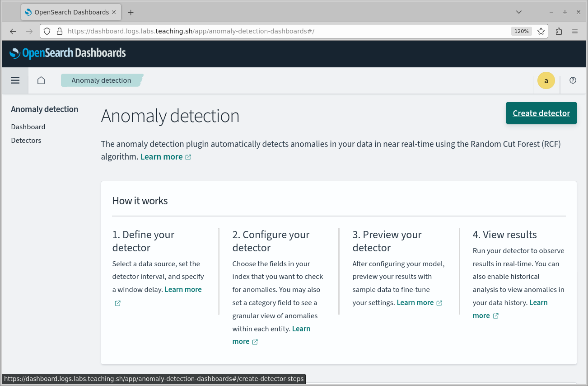Open user account avatar menu
The height and width of the screenshot is (386, 588).
[x=546, y=81]
